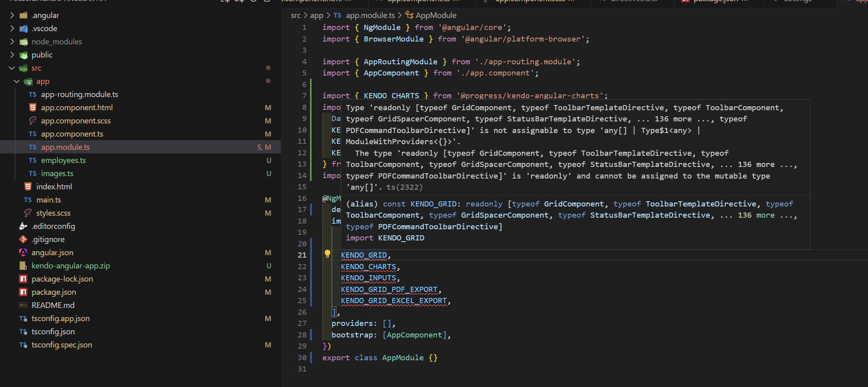Select the src breadcrumb segment
This screenshot has width=868, height=387.
click(296, 15)
